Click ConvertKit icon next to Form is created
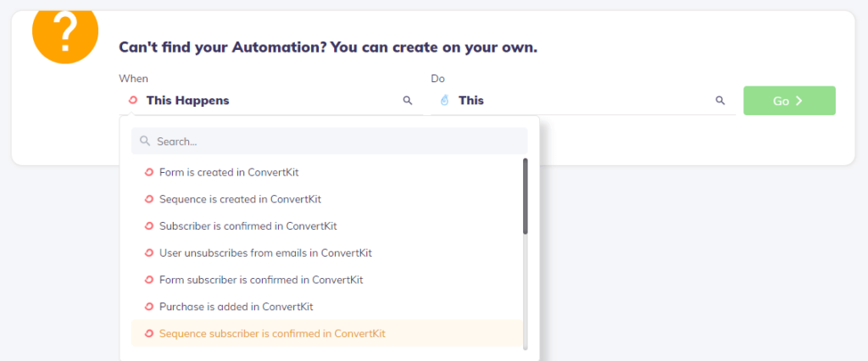This screenshot has height=361, width=868. (x=148, y=172)
